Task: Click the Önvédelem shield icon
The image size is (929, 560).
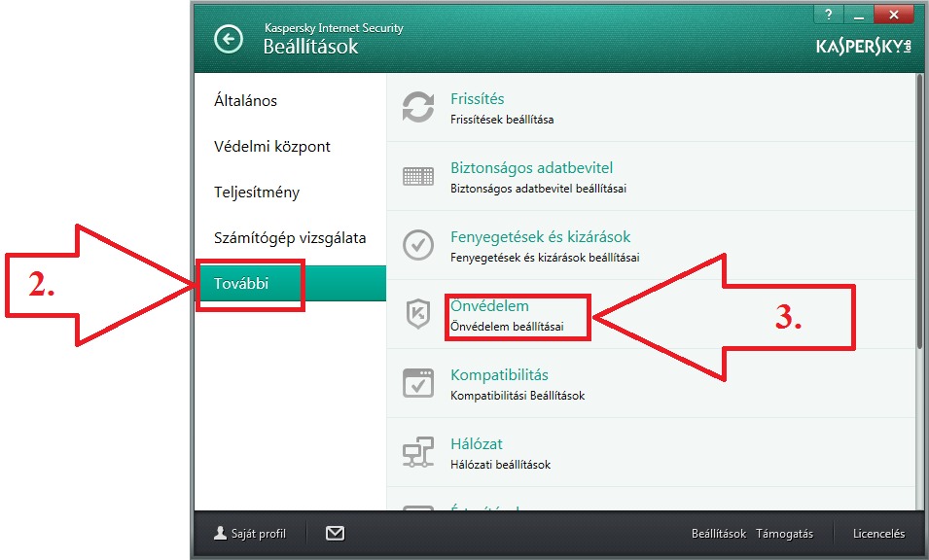Action: tap(418, 314)
